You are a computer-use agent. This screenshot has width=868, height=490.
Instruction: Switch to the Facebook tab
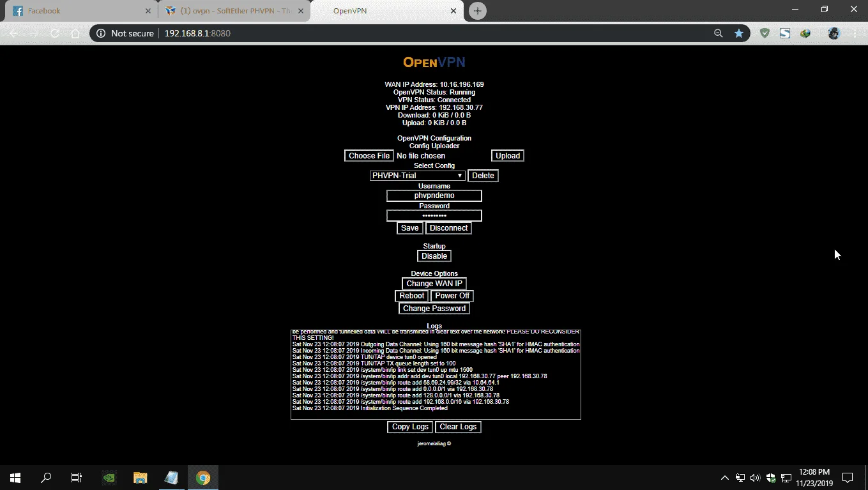81,11
